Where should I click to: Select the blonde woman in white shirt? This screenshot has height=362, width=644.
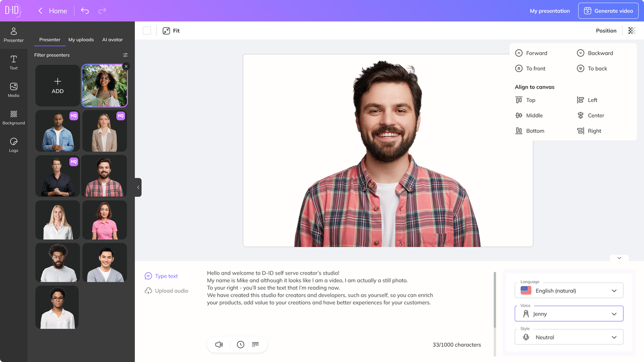tap(58, 220)
